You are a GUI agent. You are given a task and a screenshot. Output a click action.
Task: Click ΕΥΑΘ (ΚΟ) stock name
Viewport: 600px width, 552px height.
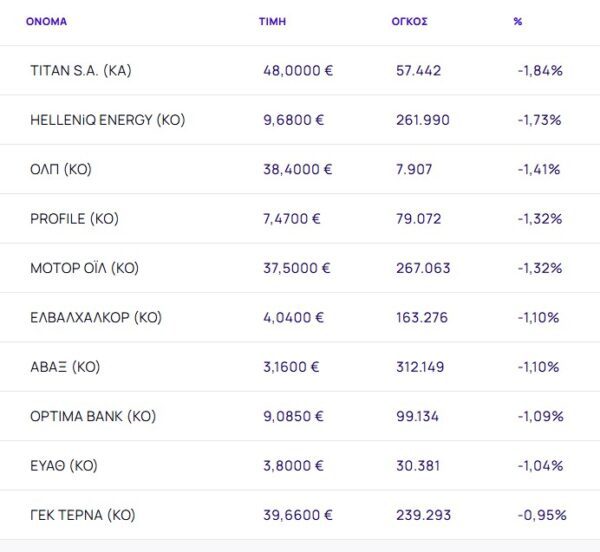tap(64, 466)
